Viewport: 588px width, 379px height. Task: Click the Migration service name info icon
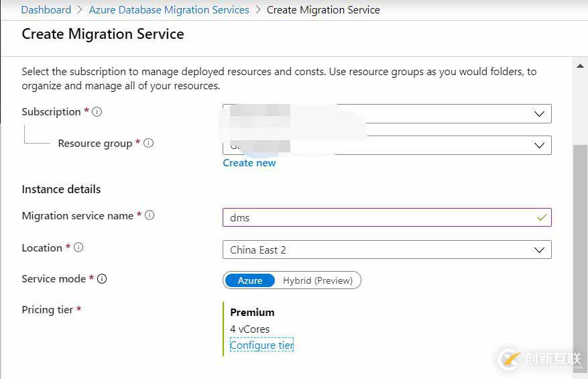click(x=150, y=215)
